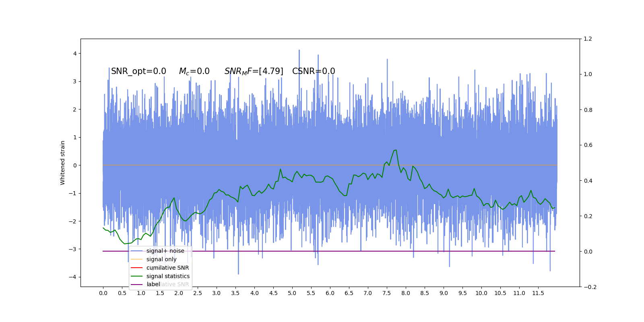Click the orange line sample beside 'signal only'
Viewport: 644px width, 322px height.
click(x=137, y=259)
